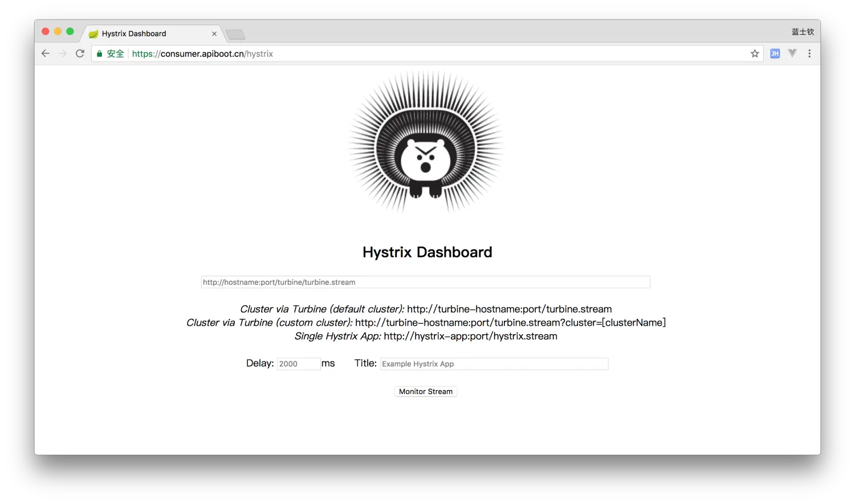The width and height of the screenshot is (855, 504).
Task: Click the address bar URL
Action: pyautogui.click(x=202, y=54)
